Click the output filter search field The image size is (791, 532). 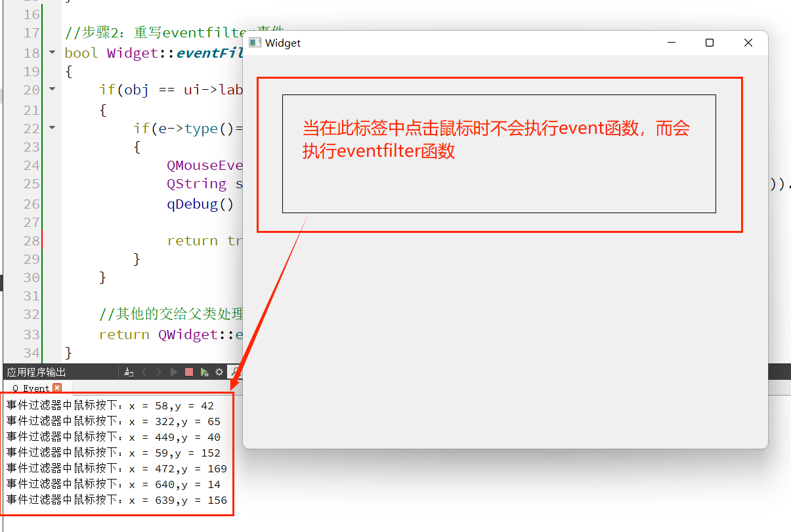coord(235,372)
